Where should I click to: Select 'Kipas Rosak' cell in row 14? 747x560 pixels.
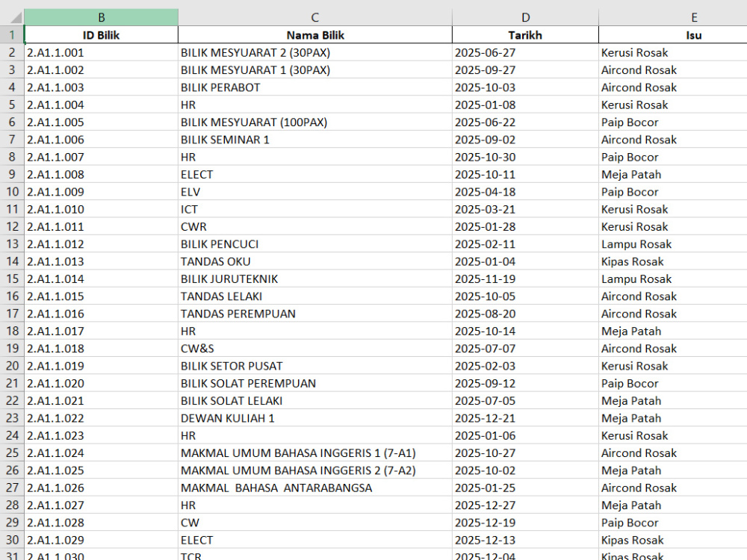click(673, 261)
